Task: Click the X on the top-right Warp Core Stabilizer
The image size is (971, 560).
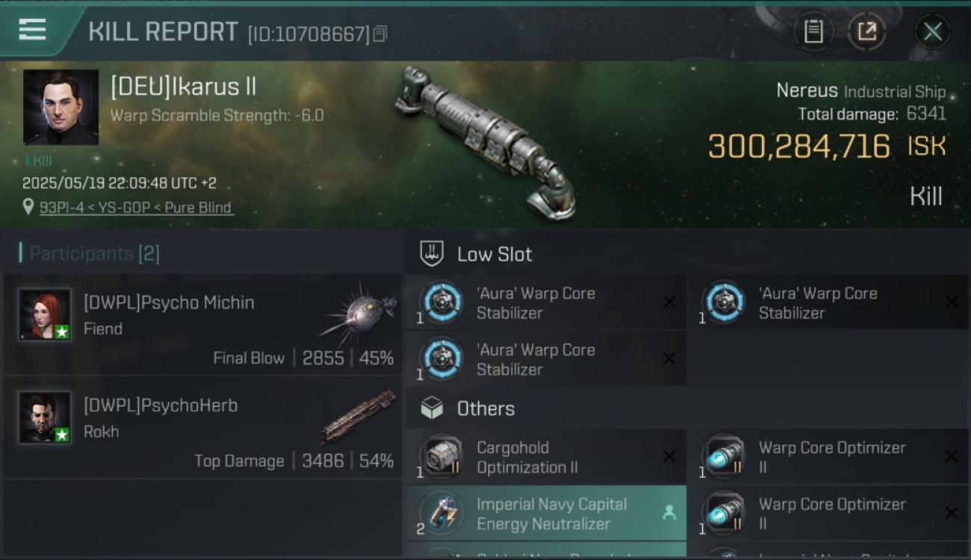Action: [952, 302]
